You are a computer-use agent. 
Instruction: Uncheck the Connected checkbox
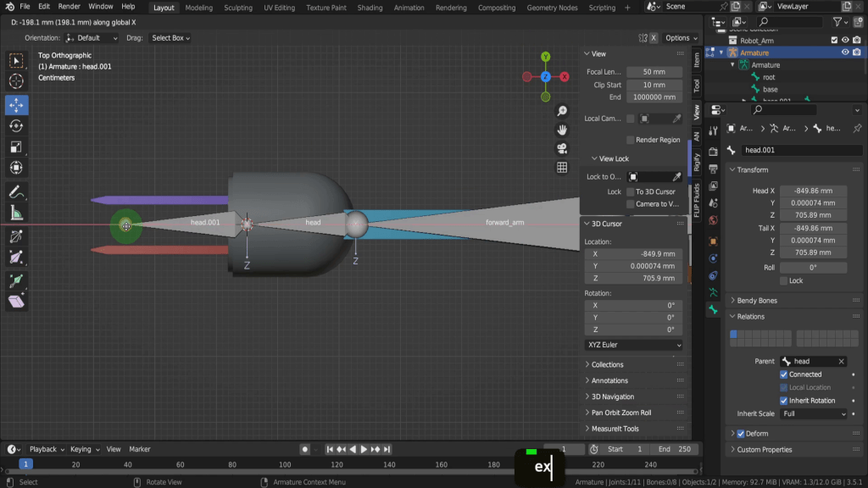click(784, 374)
